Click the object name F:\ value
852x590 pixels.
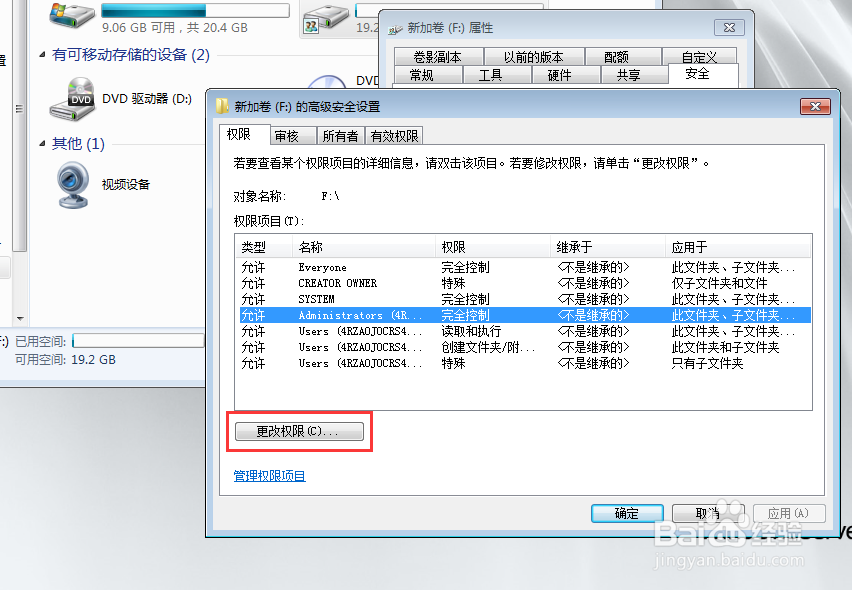click(x=330, y=196)
